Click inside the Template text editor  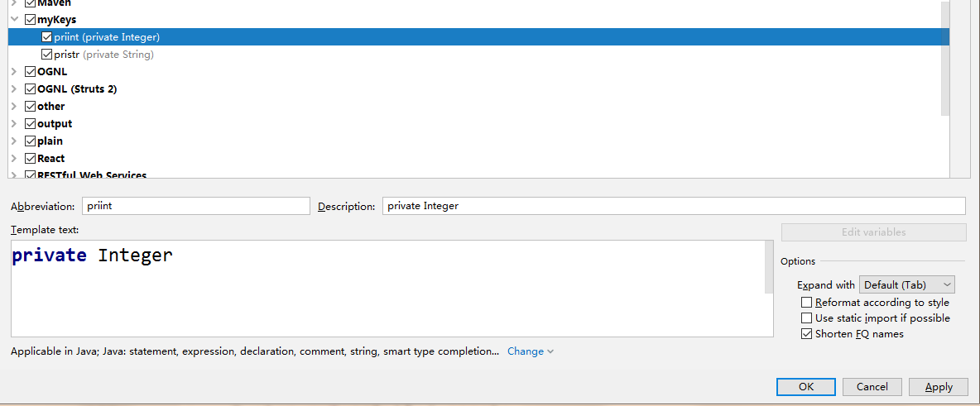(387, 289)
